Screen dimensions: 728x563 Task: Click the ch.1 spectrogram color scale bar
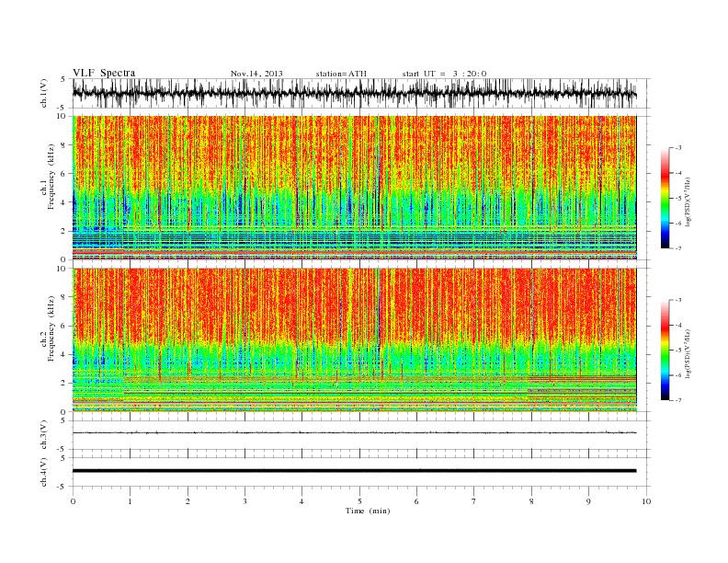click(665, 198)
